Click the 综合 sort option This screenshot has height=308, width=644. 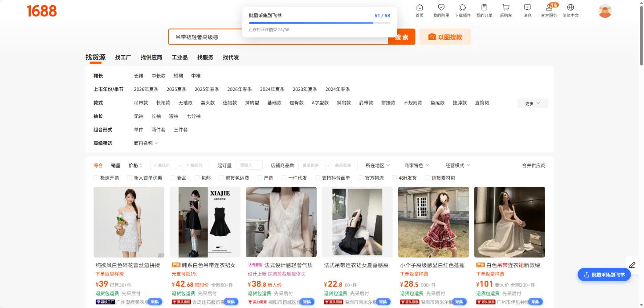[x=98, y=165]
